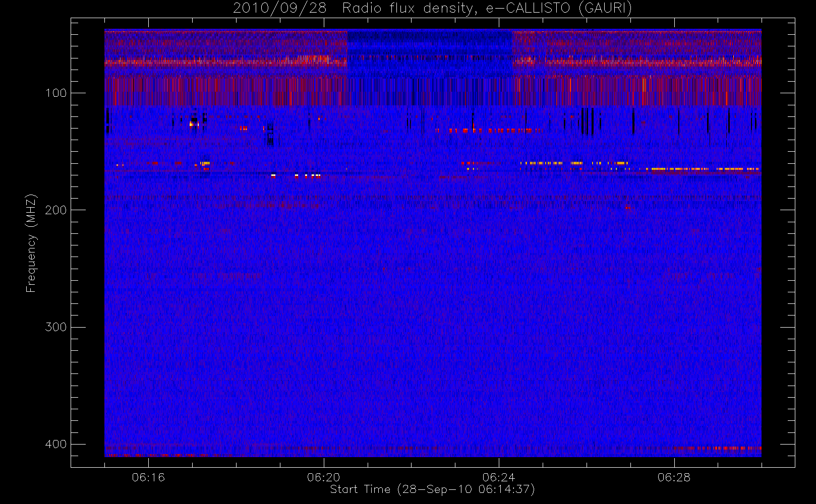Click the 06:28 time tick label
Viewport: 816px width, 504px height.
[x=674, y=477]
